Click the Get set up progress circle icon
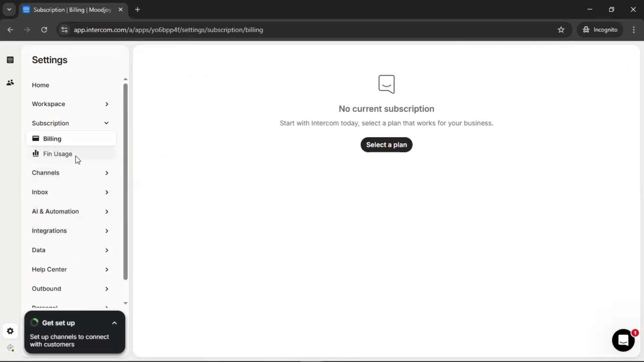The image size is (644, 362). coord(34,322)
